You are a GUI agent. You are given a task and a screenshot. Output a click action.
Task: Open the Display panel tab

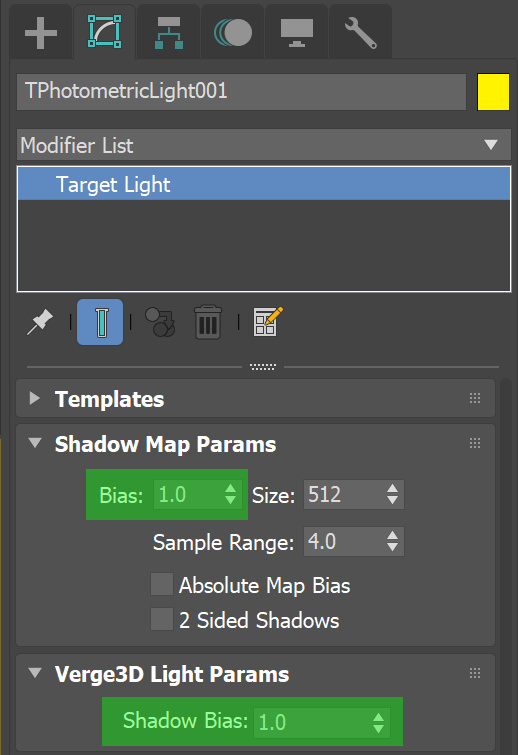pos(297,33)
